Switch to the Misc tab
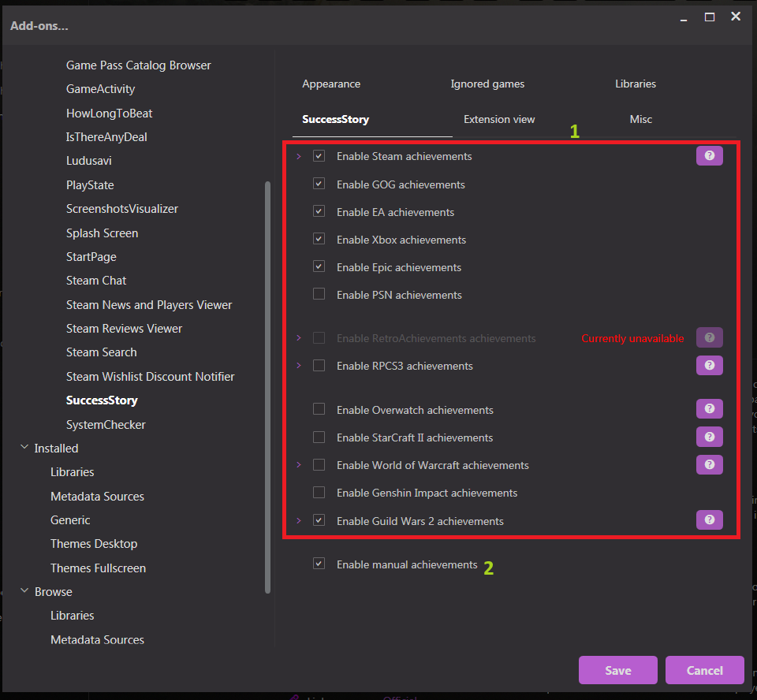757x700 pixels. coord(640,119)
